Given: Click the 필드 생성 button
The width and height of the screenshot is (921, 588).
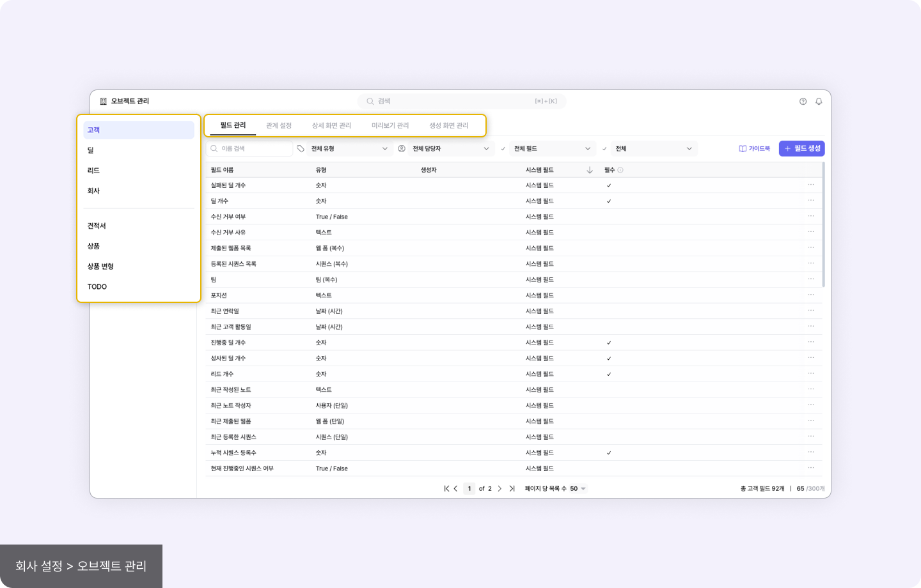Looking at the screenshot, I should coord(801,149).
